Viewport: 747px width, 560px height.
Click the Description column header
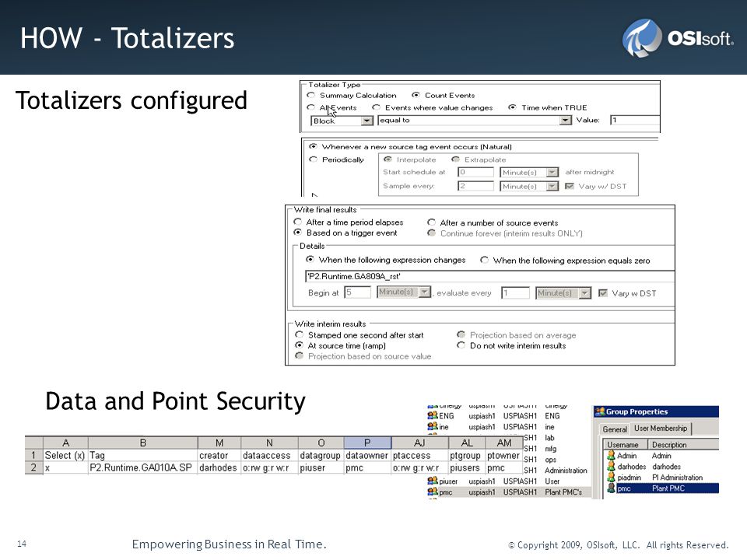[x=683, y=445]
